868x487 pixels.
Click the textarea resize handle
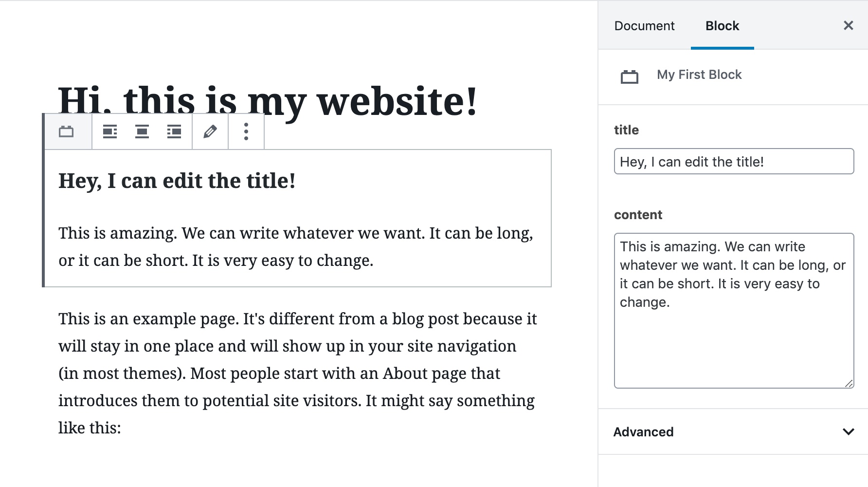pos(849,383)
